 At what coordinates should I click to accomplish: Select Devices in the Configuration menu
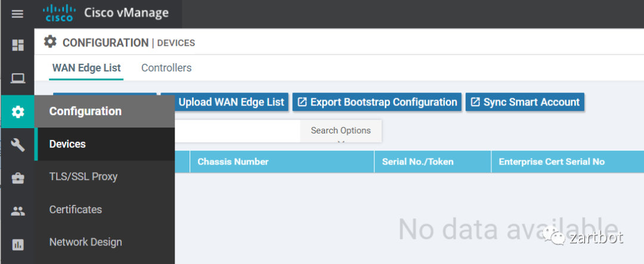point(105,144)
